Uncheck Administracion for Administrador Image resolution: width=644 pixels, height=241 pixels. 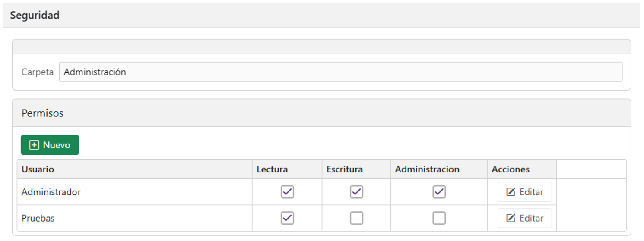439,192
